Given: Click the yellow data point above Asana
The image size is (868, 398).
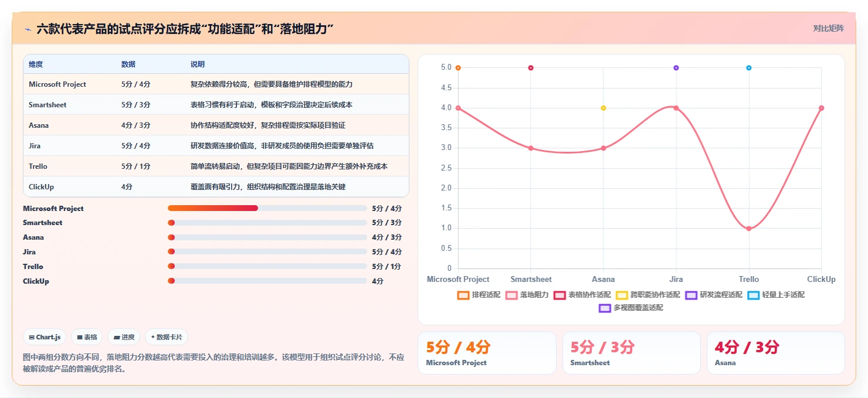Looking at the screenshot, I should (603, 108).
